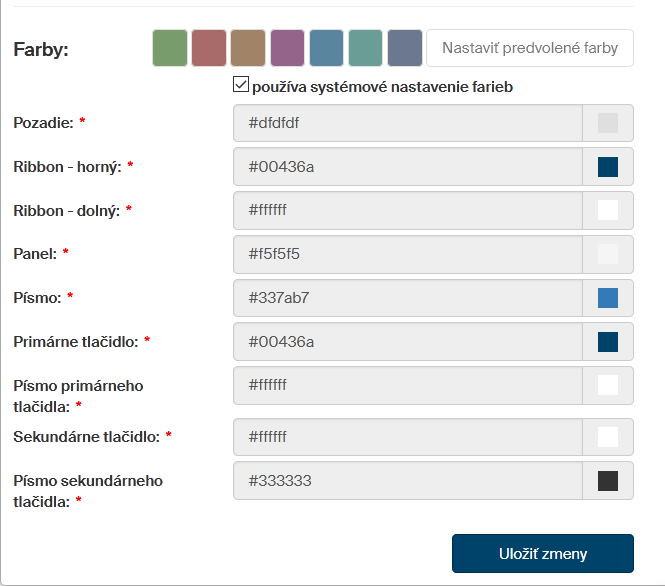Screen dimensions: 665x586
Task: Choose the teal preset color theme
Action: coord(366,48)
